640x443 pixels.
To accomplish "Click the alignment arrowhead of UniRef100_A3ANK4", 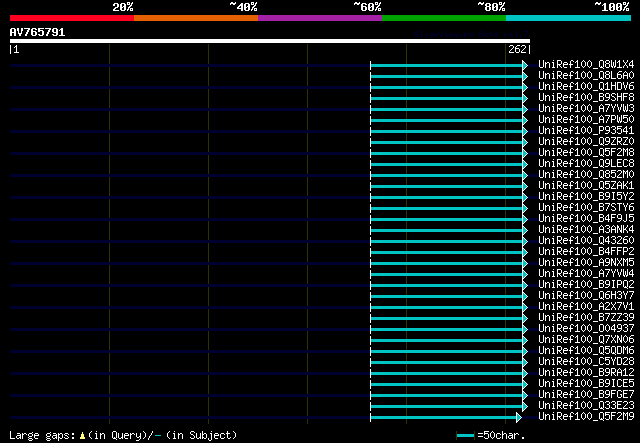I will point(525,230).
